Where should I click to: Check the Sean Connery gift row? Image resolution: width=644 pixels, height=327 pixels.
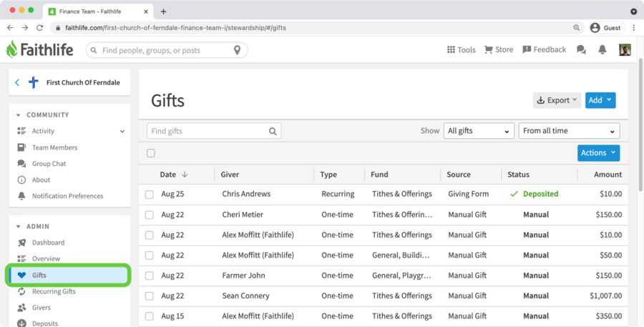tap(150, 296)
